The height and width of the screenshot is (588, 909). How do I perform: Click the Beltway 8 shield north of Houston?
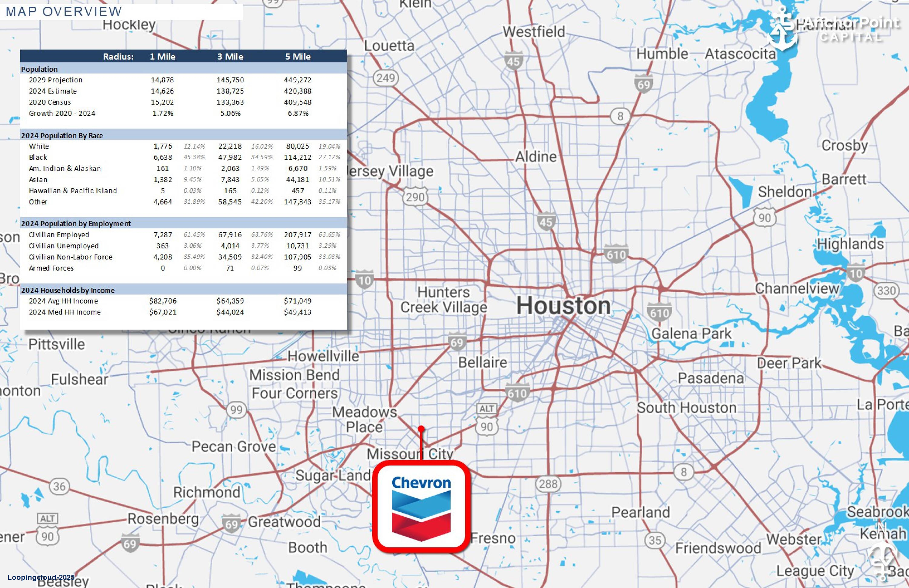coord(620,116)
